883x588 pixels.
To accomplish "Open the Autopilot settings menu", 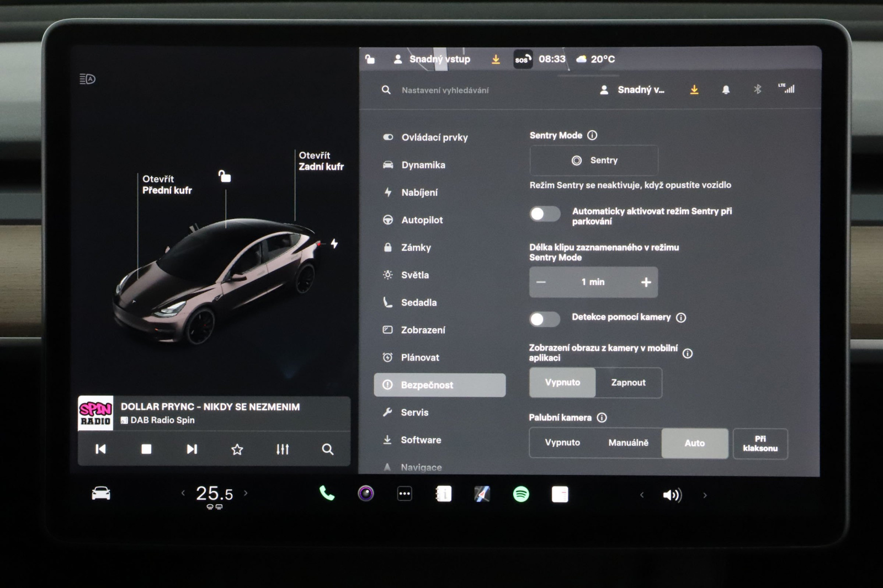I will (x=422, y=220).
